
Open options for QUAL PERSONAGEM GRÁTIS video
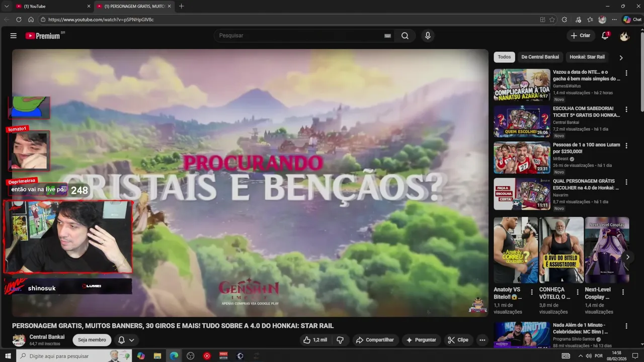point(626,182)
